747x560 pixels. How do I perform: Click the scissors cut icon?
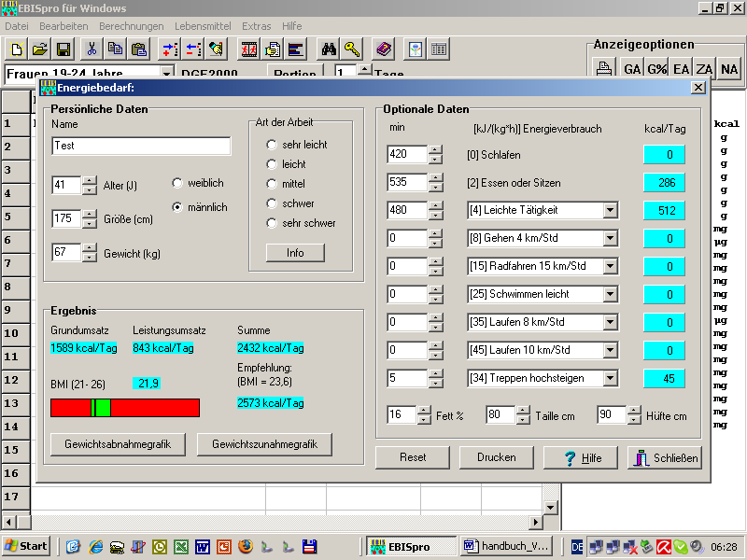tap(92, 49)
